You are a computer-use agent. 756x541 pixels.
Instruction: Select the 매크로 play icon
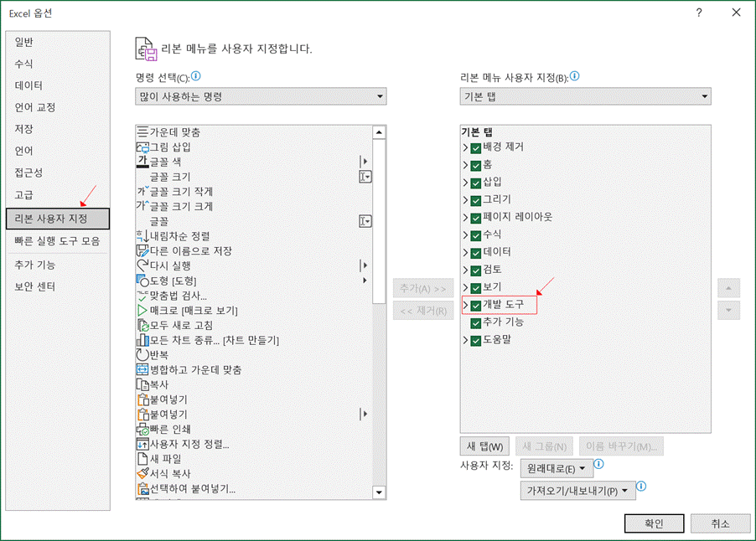coord(142,310)
